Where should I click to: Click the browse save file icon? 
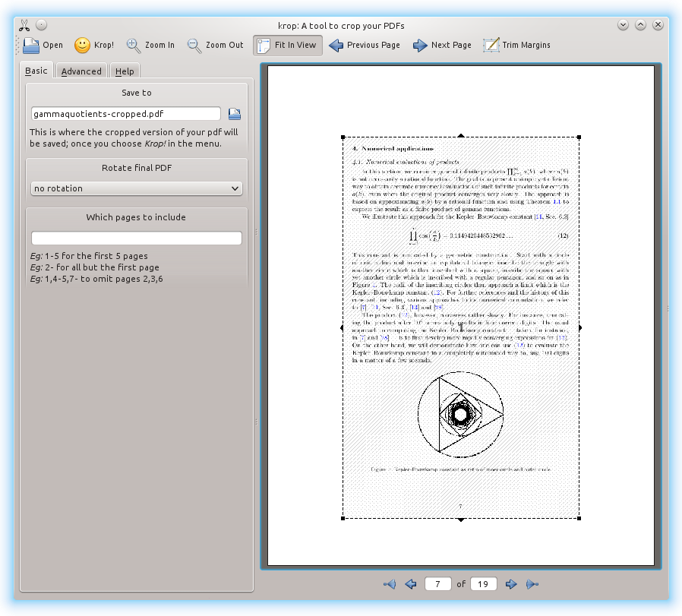(235, 114)
